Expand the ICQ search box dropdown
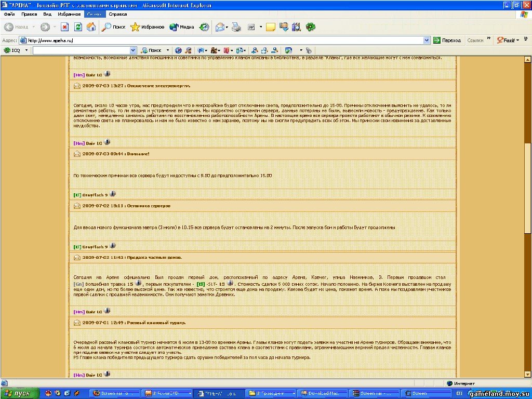Viewport: 532px width, 399px height. 133,50
